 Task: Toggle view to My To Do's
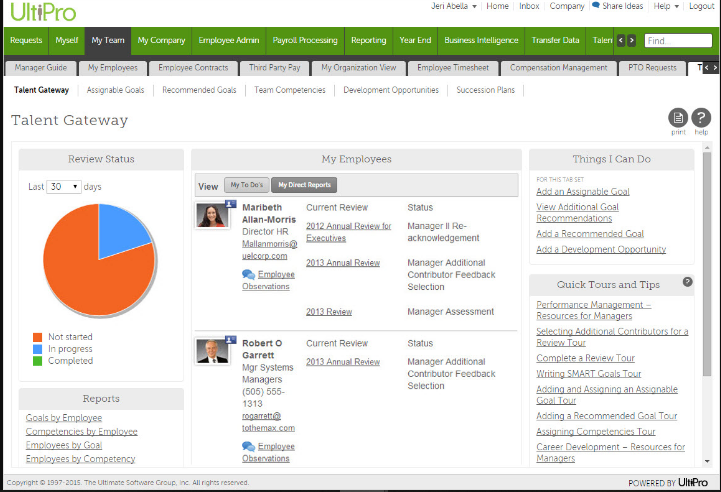(246, 185)
